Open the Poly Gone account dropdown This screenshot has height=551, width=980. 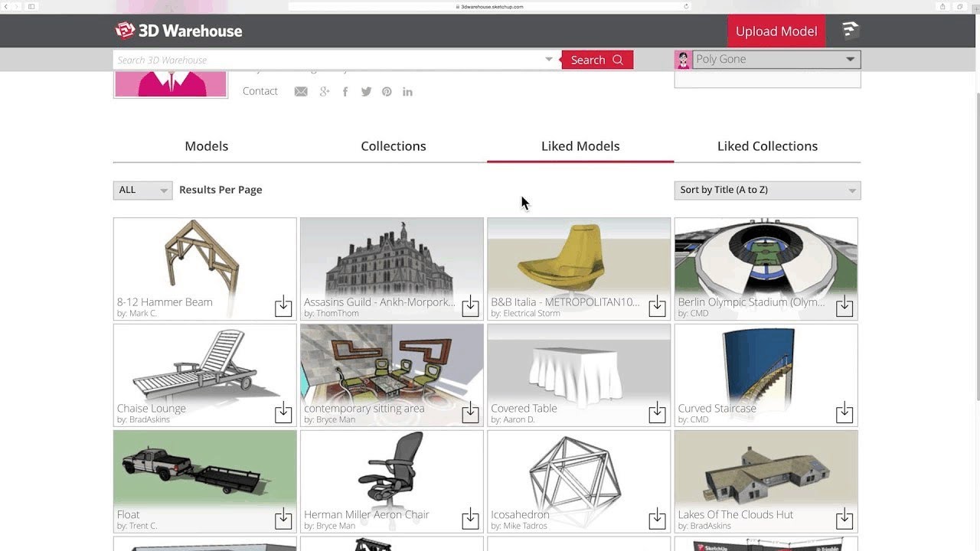776,60
